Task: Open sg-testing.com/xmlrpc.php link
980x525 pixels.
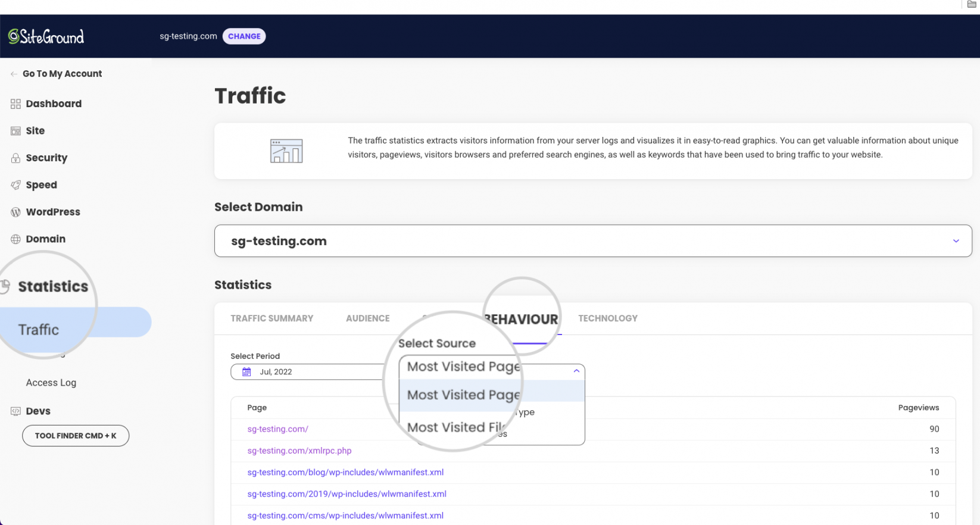Action: click(x=299, y=451)
